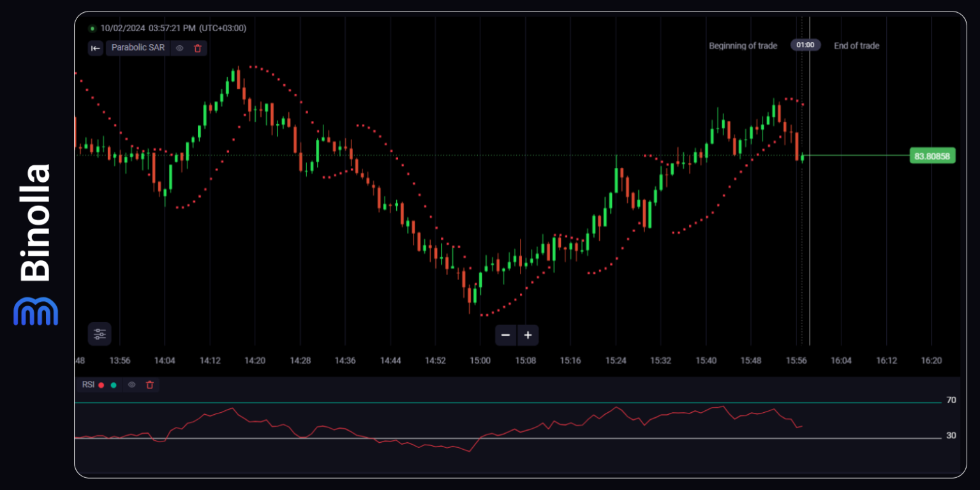Click the date and time display
The width and height of the screenshot is (980, 490).
[171, 28]
